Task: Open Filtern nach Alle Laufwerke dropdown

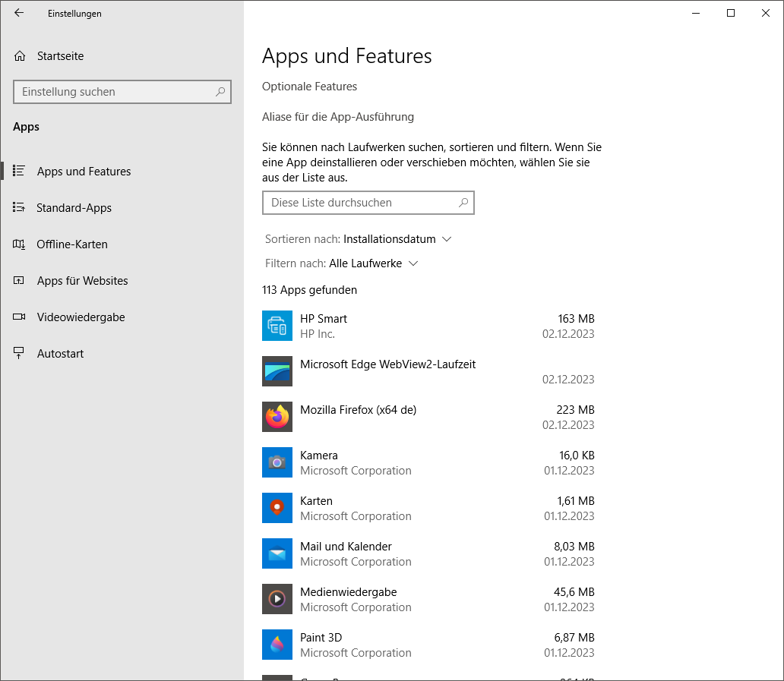Action: (x=341, y=263)
